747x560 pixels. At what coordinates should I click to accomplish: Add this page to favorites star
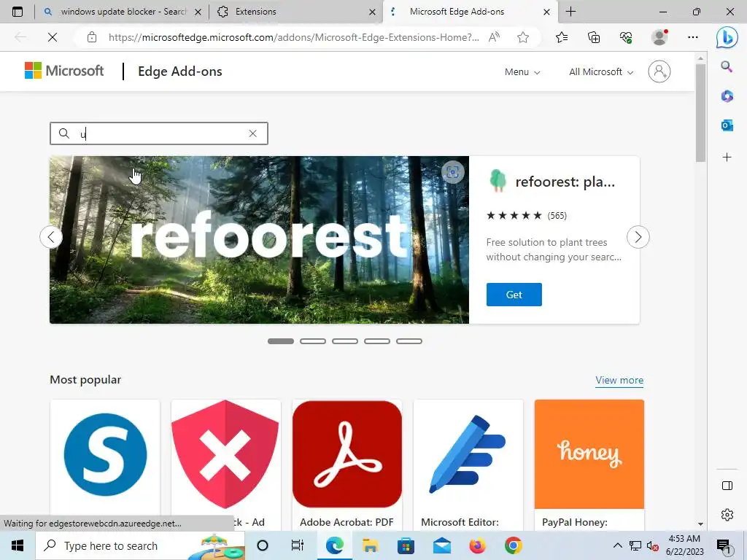523,37
